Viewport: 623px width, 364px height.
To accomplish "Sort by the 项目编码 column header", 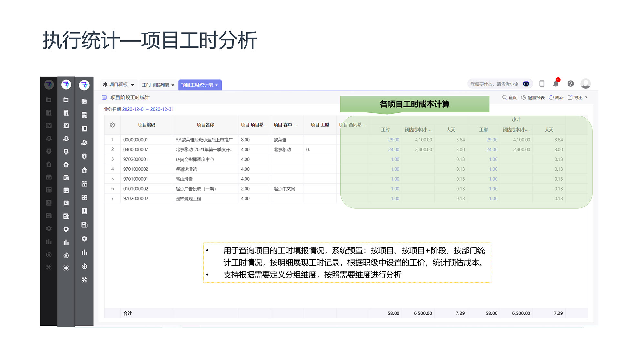I will tap(146, 125).
